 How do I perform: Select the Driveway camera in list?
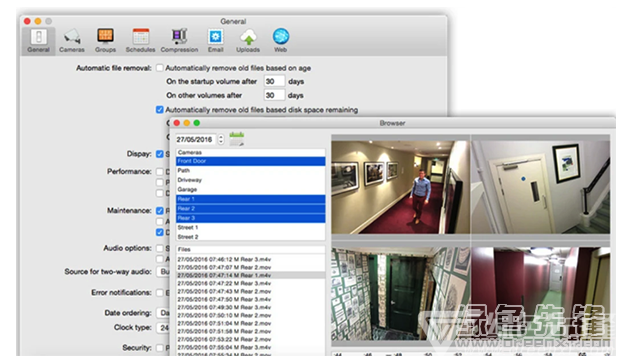coord(250,180)
